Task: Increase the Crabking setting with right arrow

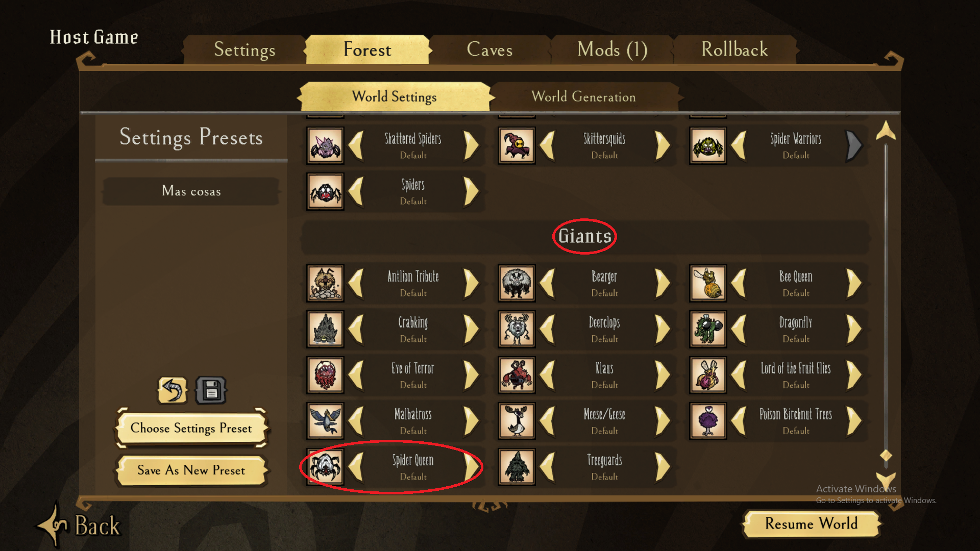Action: (471, 329)
